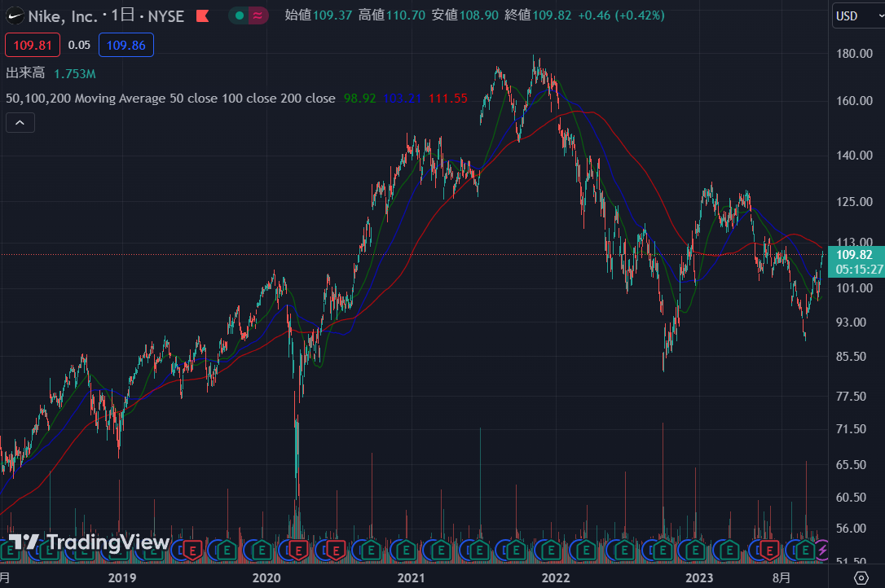Screen dimensions: 885x588
Task: Open the USD currency dropdown
Action: [856, 16]
